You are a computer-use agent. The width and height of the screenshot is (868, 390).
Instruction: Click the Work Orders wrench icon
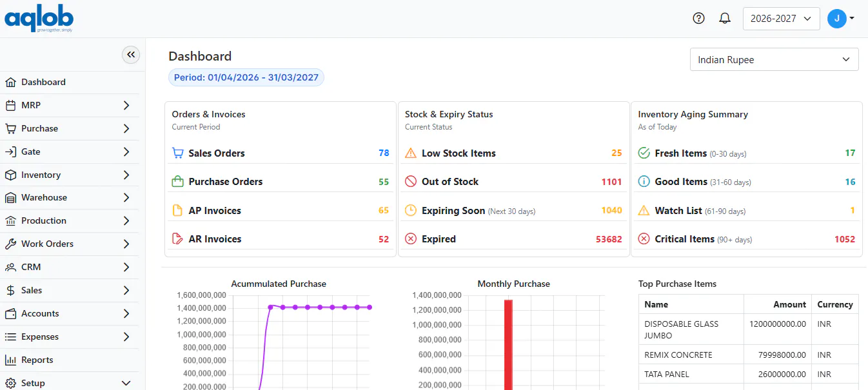click(x=10, y=244)
